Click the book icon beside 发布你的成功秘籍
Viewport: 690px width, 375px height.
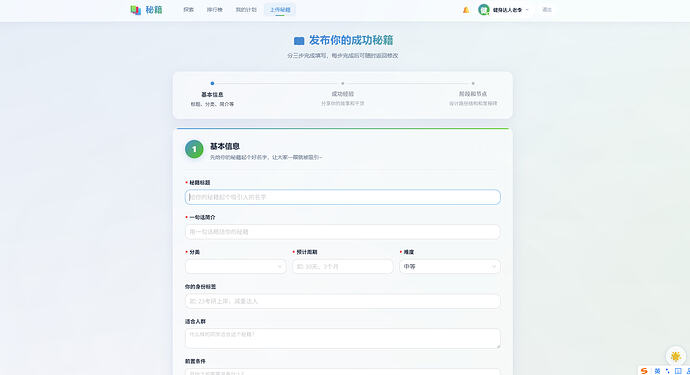pyautogui.click(x=299, y=41)
